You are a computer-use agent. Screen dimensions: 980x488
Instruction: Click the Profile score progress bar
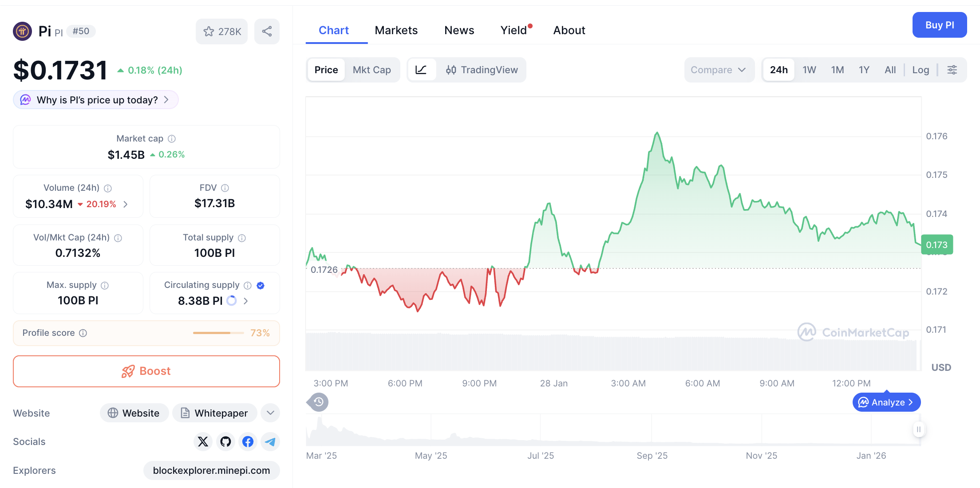point(217,333)
